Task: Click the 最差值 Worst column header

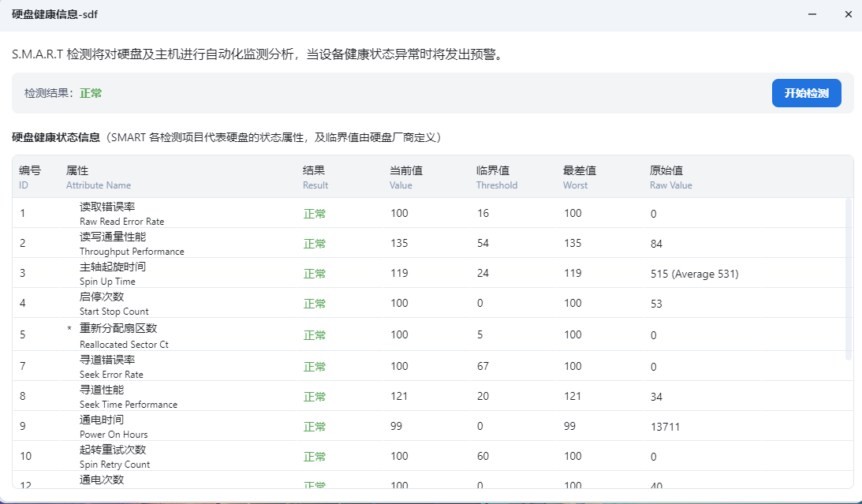Action: point(579,177)
